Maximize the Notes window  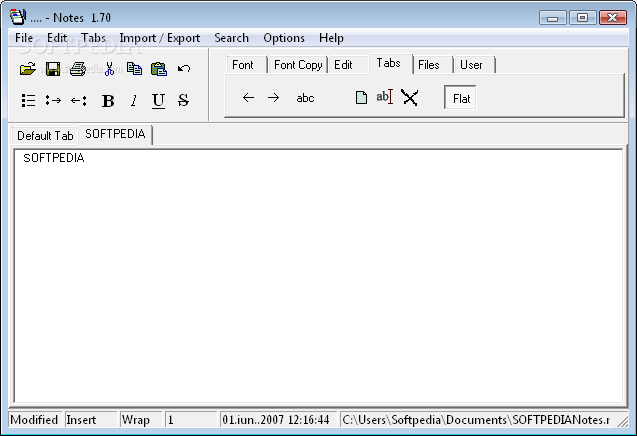582,18
